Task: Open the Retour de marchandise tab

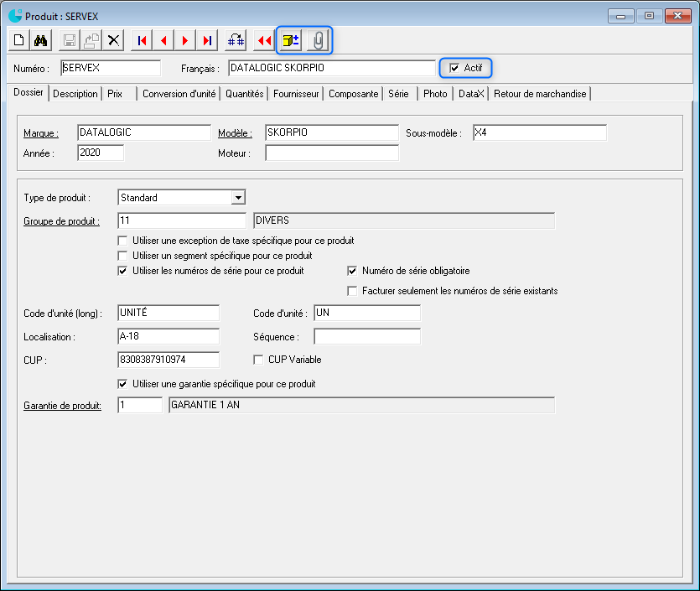Action: (540, 94)
